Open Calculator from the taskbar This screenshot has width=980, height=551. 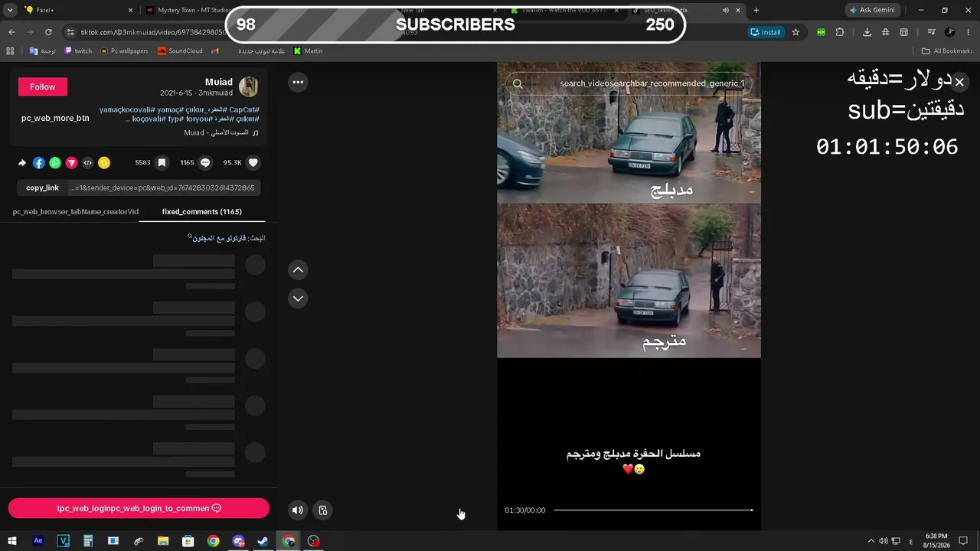(88, 541)
